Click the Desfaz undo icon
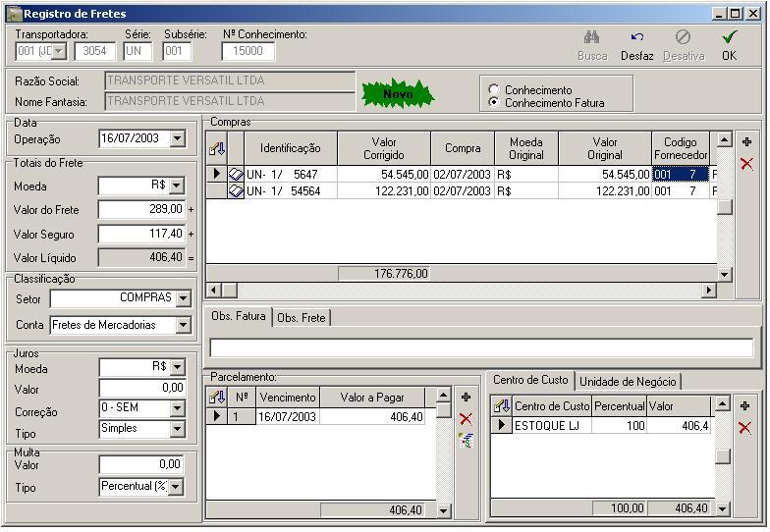 tap(636, 38)
